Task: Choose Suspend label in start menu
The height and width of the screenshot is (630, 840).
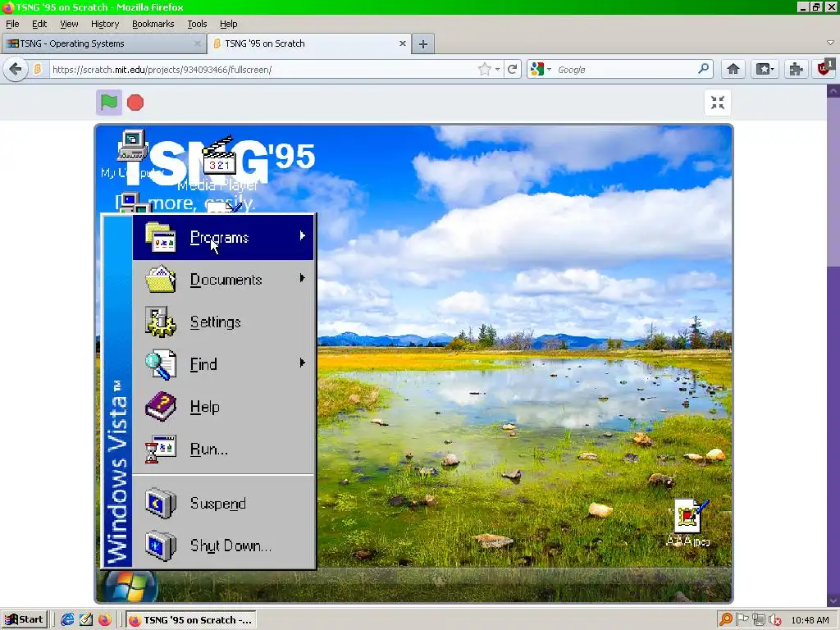Action: point(218,504)
